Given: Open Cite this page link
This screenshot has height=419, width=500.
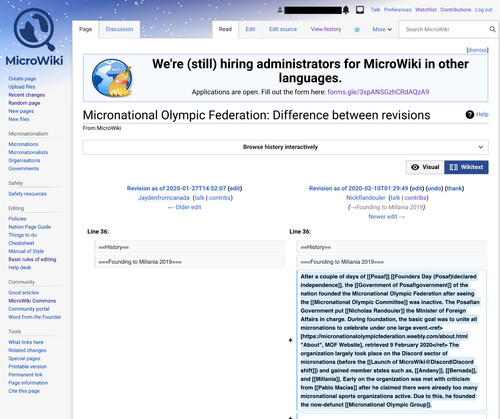Looking at the screenshot, I should click(24, 391).
